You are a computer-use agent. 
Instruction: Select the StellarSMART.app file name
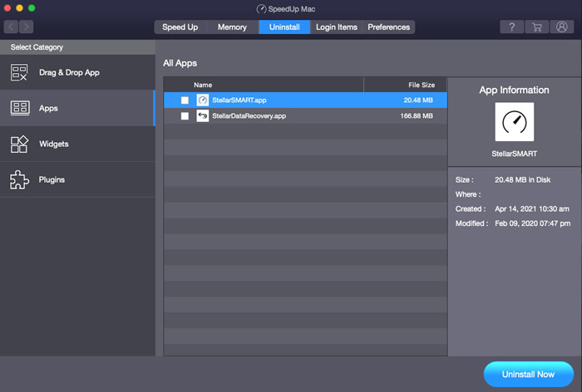click(x=239, y=100)
